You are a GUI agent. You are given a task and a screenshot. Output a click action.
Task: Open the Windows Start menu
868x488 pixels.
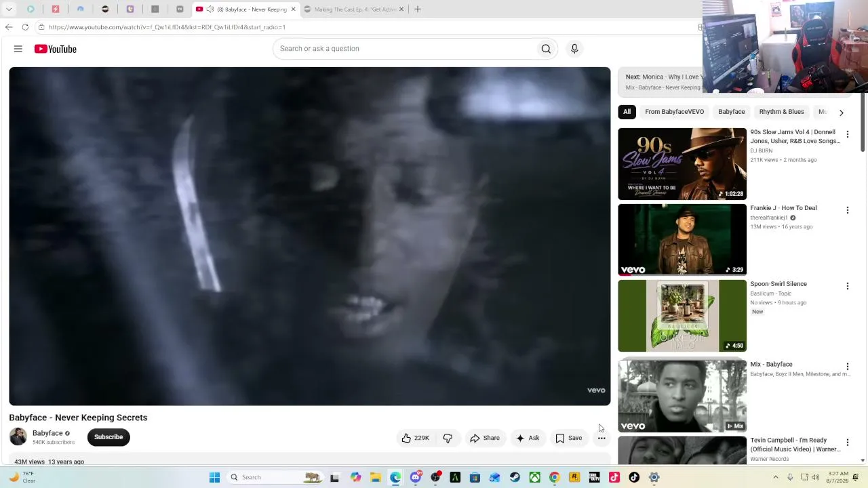click(x=214, y=477)
